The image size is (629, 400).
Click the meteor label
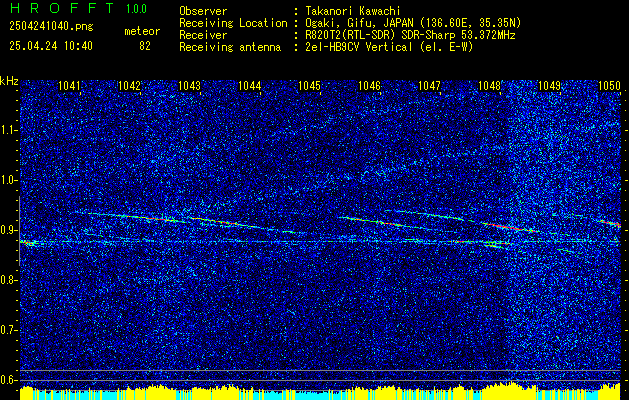click(142, 31)
